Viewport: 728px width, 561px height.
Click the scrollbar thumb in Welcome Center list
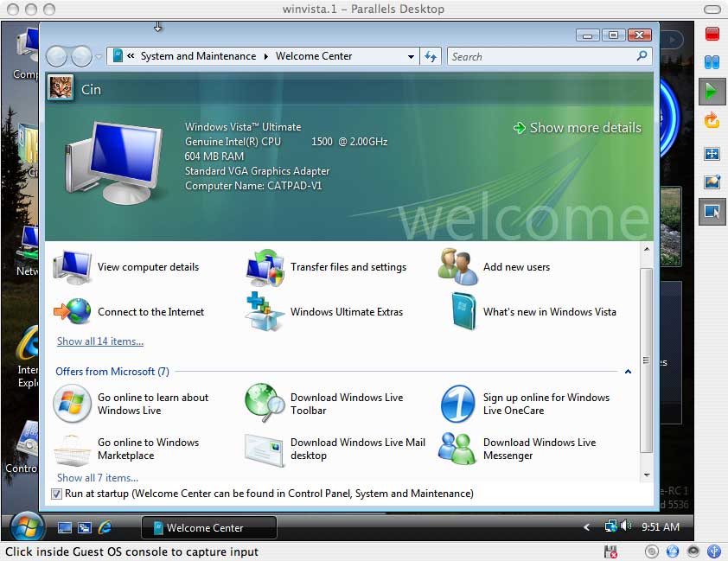(x=646, y=360)
